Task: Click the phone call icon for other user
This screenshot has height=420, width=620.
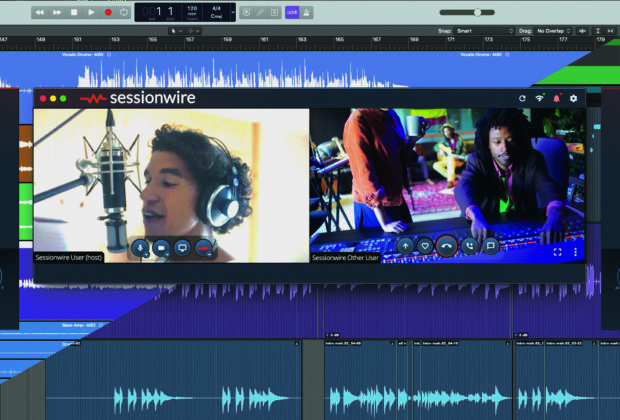Action: pyautogui.click(x=470, y=246)
